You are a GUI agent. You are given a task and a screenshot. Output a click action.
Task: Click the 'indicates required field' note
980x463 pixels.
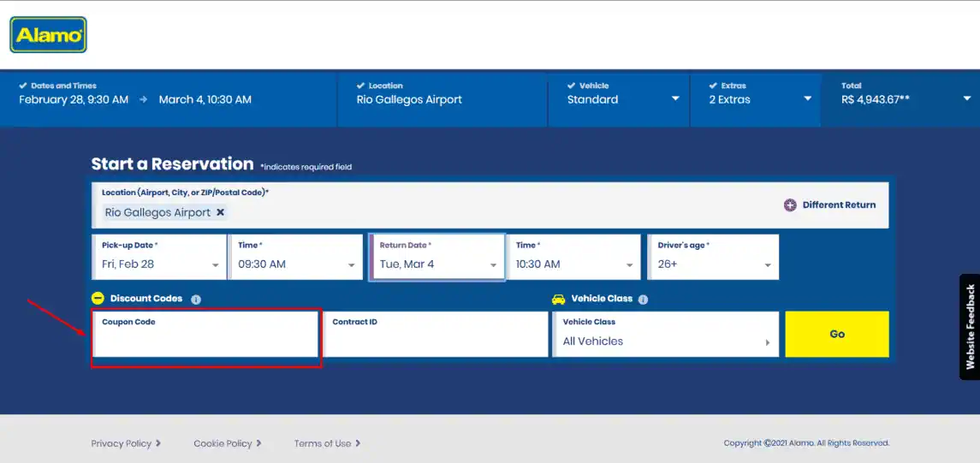306,167
